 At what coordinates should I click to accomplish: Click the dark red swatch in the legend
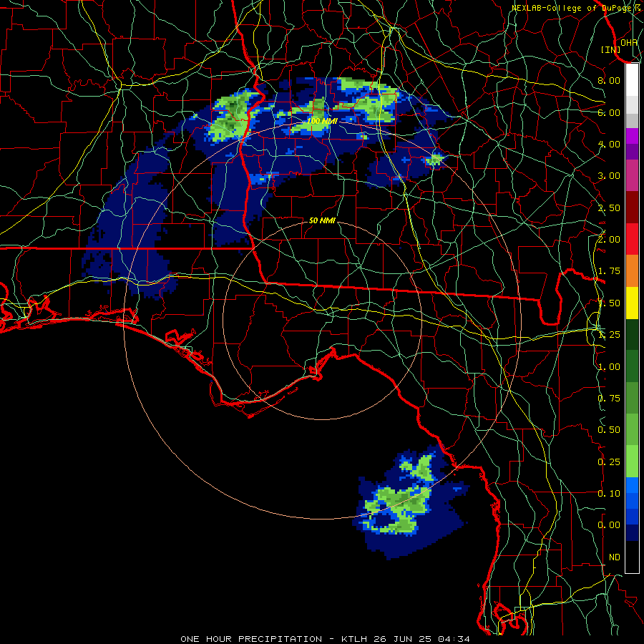(x=632, y=208)
